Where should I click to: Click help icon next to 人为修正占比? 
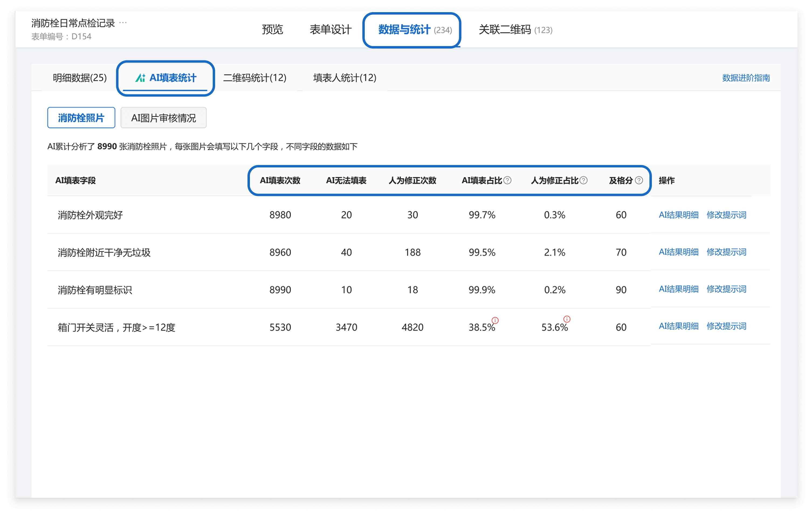(583, 180)
